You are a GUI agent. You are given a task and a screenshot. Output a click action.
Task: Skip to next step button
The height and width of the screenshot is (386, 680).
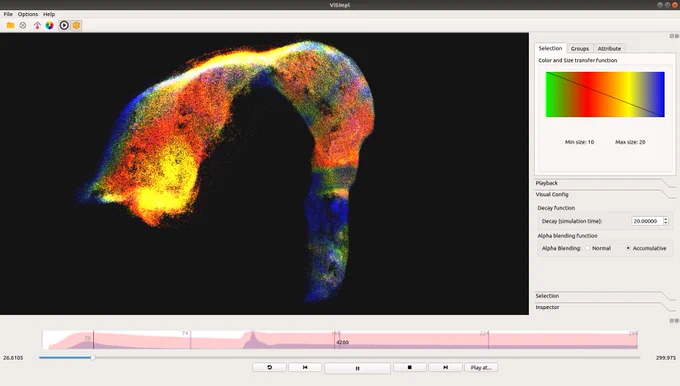pos(445,367)
